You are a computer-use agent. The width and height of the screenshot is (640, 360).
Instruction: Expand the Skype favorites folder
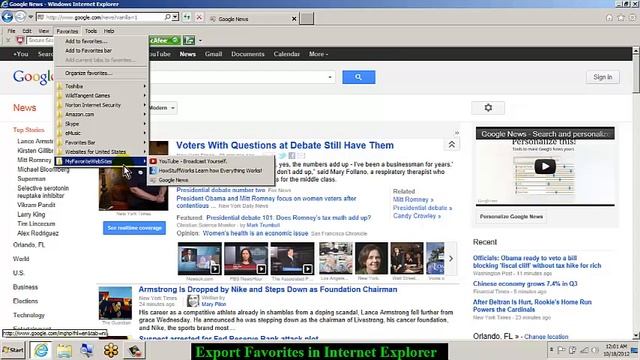(x=101, y=124)
